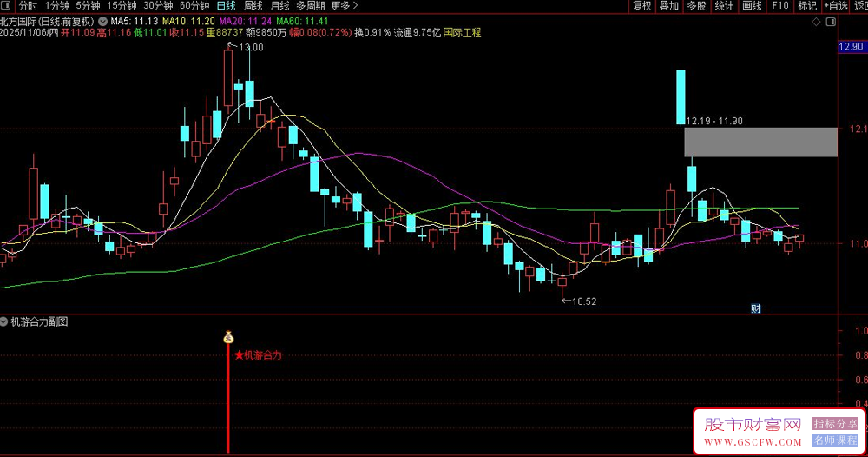Viewport: 868px width, 457px height.
Task: Click the red signal bar in sub-chart
Action: [x=228, y=398]
